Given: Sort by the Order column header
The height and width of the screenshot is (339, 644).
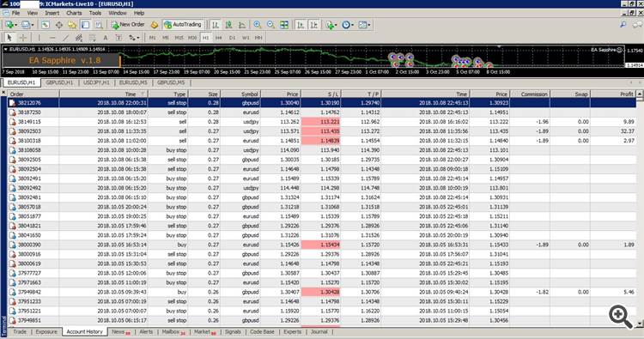Looking at the screenshot, I should [33, 94].
